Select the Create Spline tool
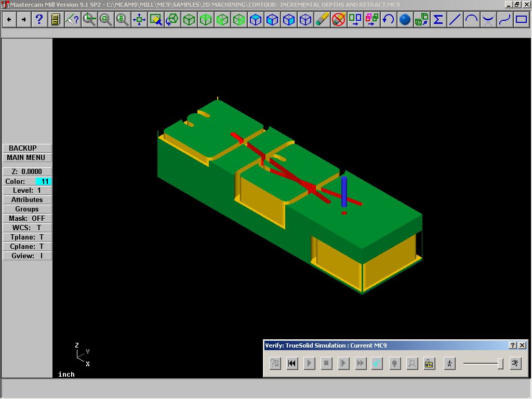The image size is (532, 399). (x=505, y=20)
